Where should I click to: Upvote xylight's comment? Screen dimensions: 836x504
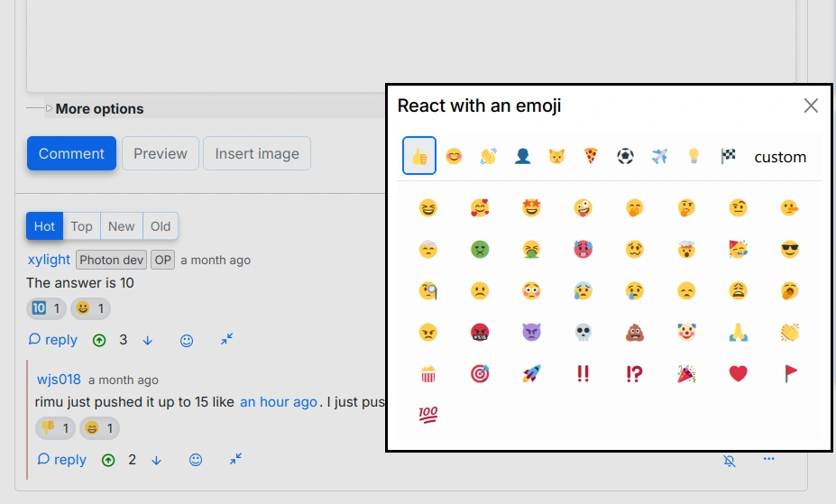99,340
